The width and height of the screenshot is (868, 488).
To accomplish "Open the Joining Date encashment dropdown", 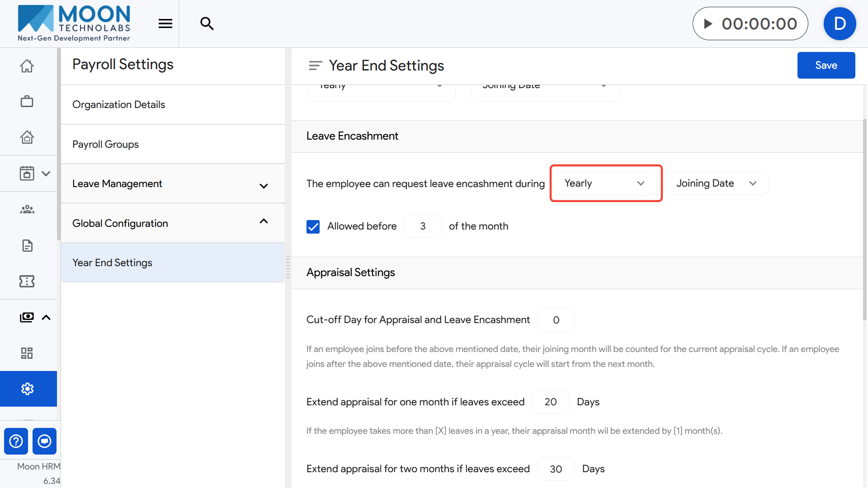I will (716, 183).
